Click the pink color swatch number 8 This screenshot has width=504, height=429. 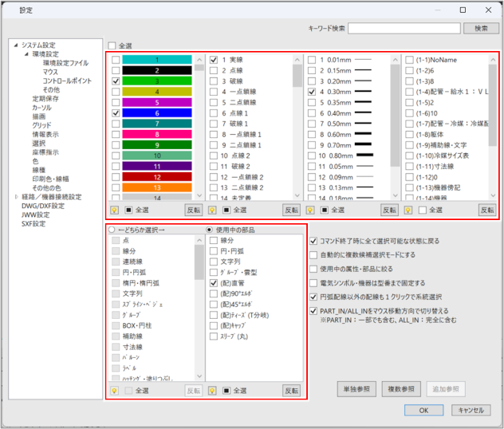click(157, 135)
